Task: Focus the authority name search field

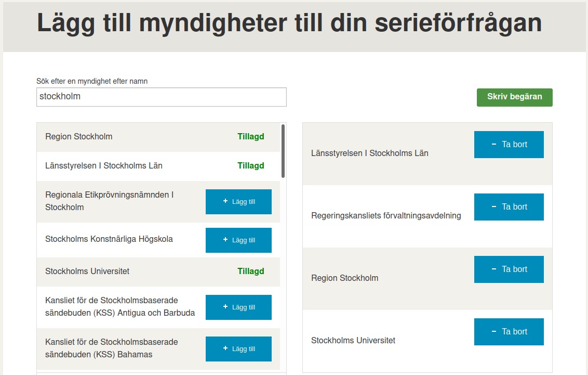Action: coord(161,97)
